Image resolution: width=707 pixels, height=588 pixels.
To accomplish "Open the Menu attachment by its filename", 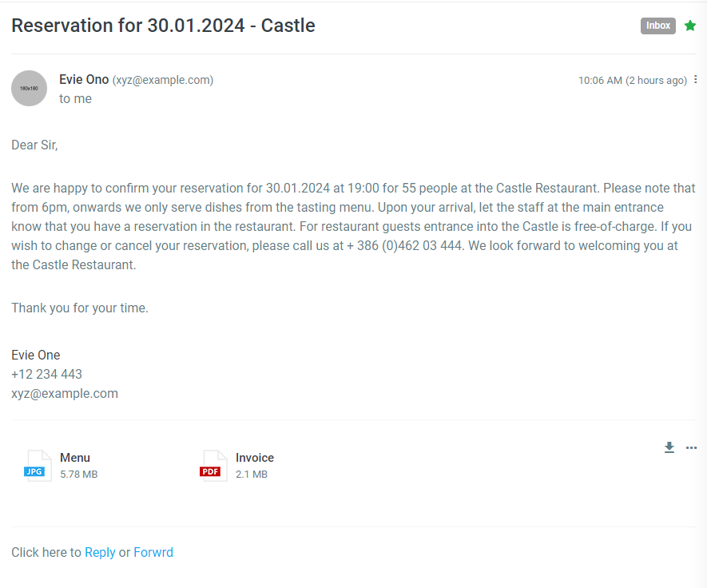I will point(75,458).
